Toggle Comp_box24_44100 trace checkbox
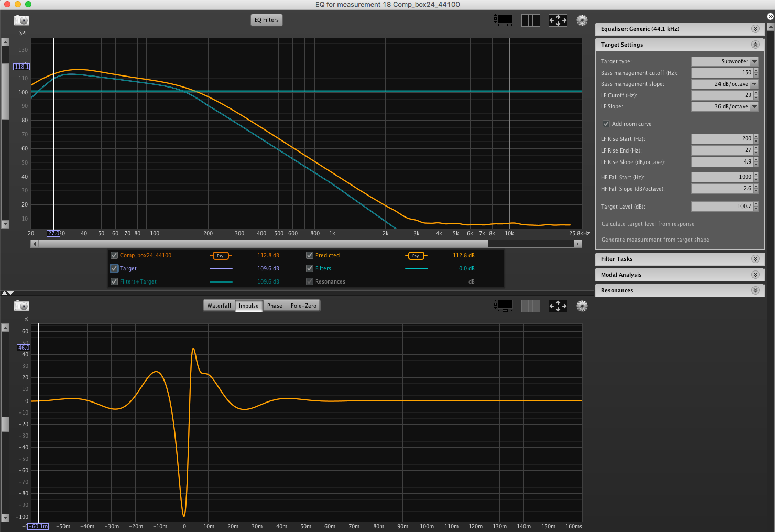 pyautogui.click(x=114, y=255)
